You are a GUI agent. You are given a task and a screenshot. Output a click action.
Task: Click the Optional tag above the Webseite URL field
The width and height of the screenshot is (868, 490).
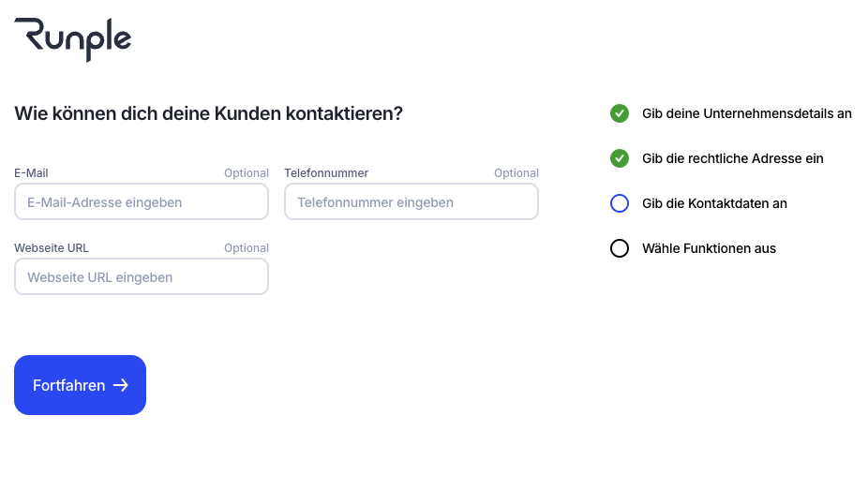[x=247, y=248]
